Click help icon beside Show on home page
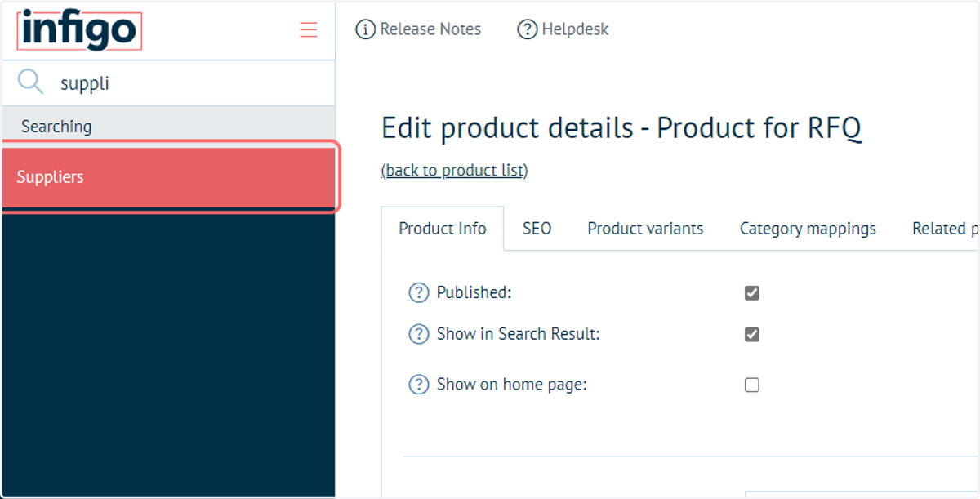 (x=418, y=385)
